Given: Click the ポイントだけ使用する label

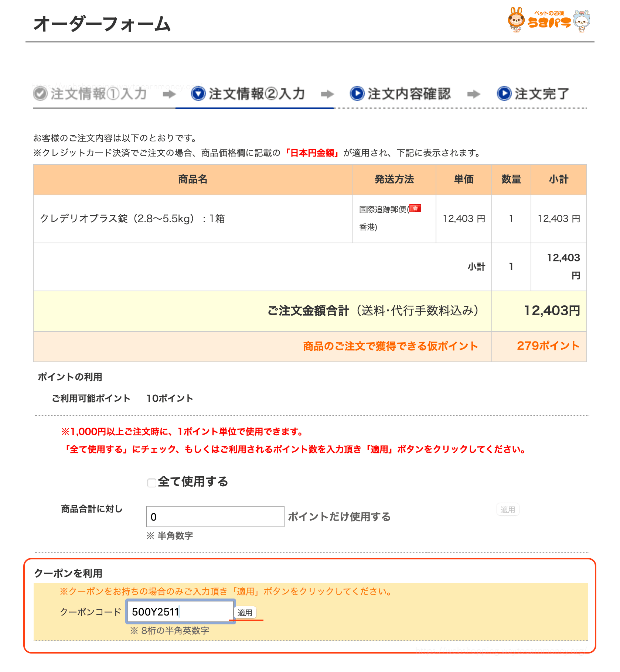Looking at the screenshot, I should (340, 517).
